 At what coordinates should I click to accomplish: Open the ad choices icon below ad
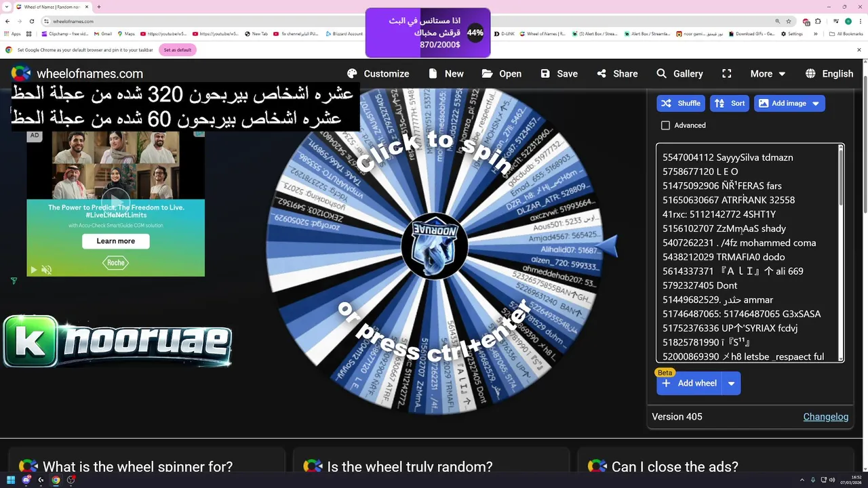[14, 281]
